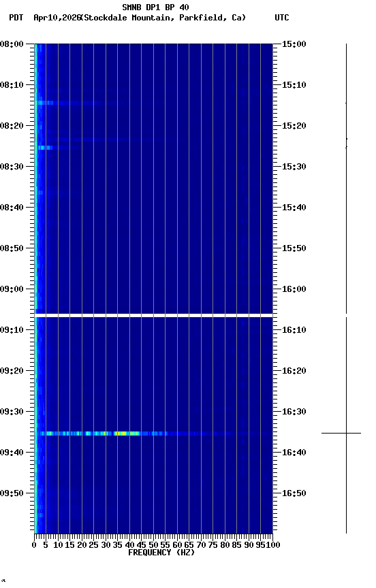Click the 75 Hz frequency axis label
This screenshot has height=588, width=376.
point(213,545)
